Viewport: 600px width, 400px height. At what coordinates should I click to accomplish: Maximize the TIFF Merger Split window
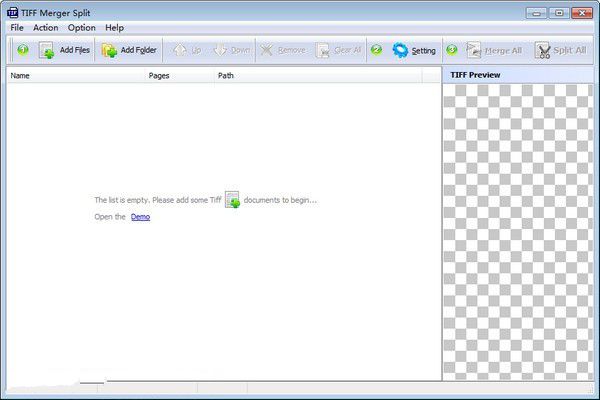pyautogui.click(x=559, y=13)
